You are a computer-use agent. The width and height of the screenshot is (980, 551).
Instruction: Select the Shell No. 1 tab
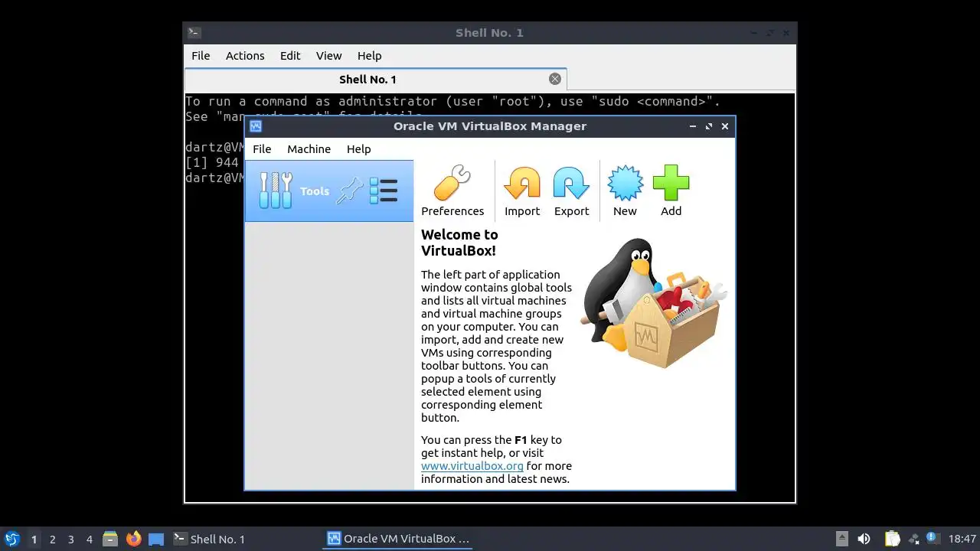tap(375, 80)
